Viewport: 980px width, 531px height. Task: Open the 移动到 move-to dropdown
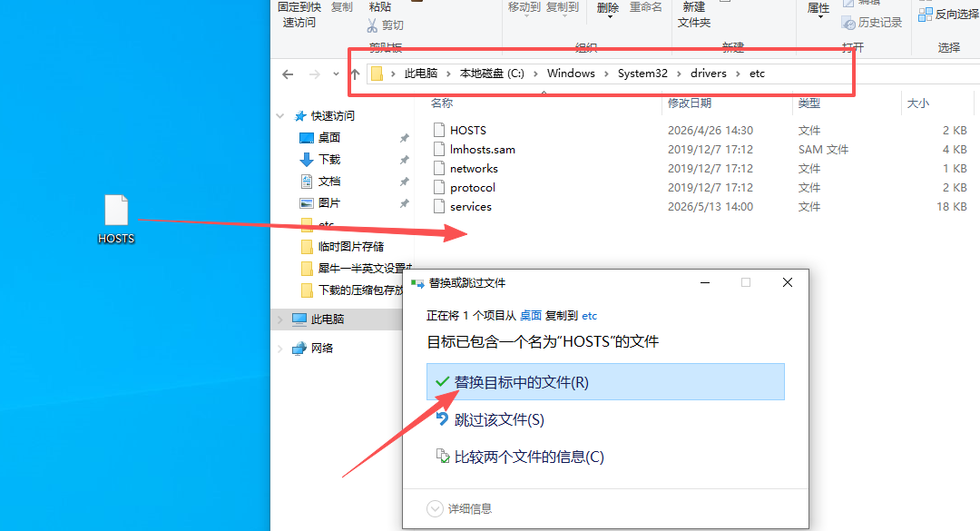click(x=524, y=9)
